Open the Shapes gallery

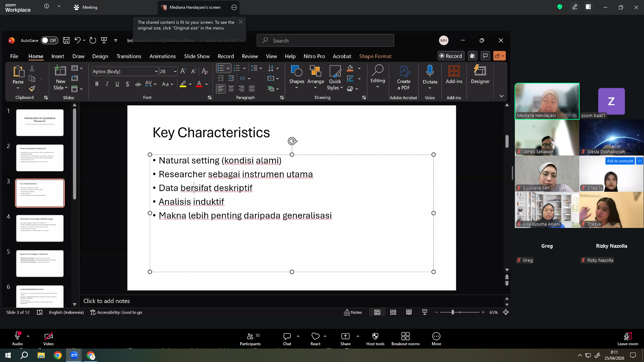(297, 77)
